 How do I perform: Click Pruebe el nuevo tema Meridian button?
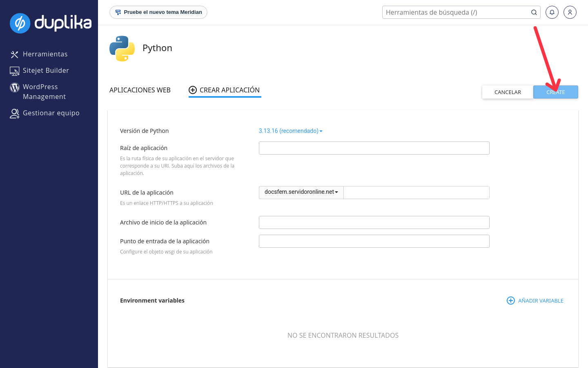(x=158, y=12)
